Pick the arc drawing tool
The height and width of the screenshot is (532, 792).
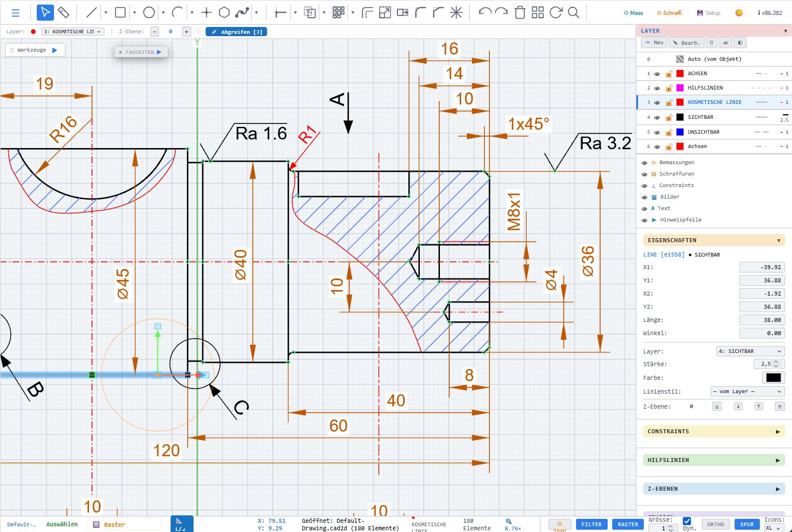(177, 13)
